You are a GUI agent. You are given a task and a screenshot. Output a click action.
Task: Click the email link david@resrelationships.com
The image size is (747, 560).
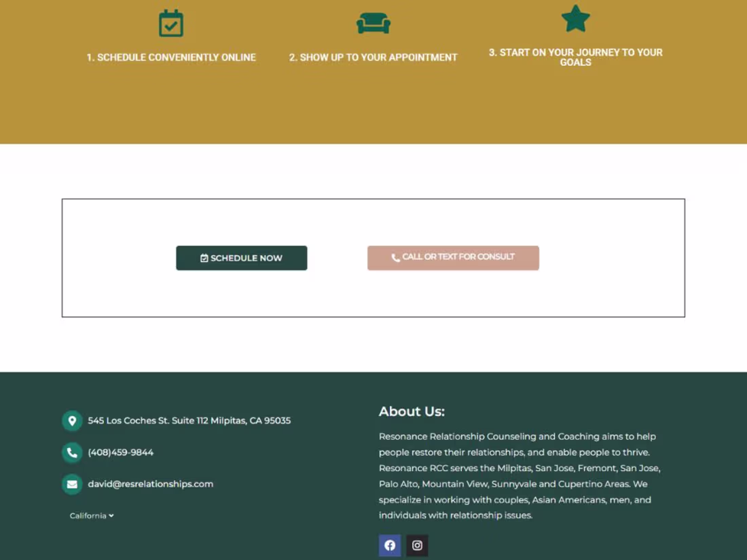pos(150,484)
